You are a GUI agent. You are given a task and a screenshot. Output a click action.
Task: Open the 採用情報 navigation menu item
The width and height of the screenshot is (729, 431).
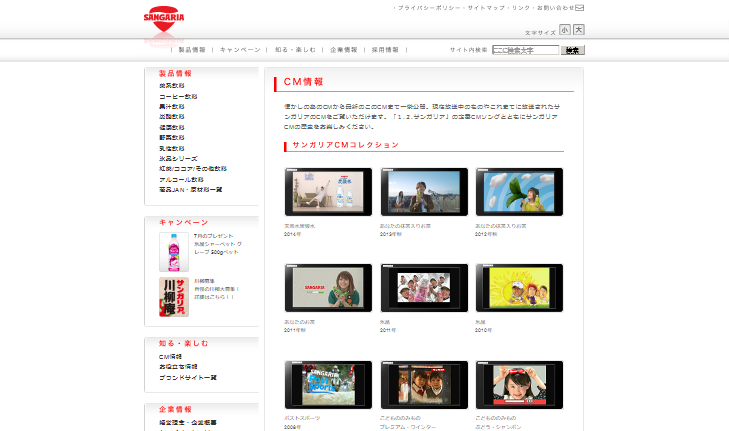(x=385, y=49)
